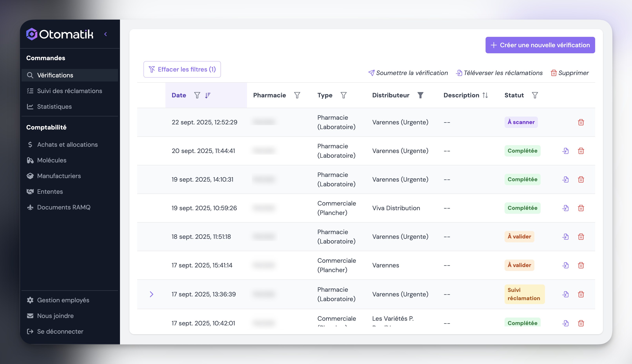Screen dimensions: 632x364
Task: Open the Statut column filter dropdown
Action: [x=535, y=95]
